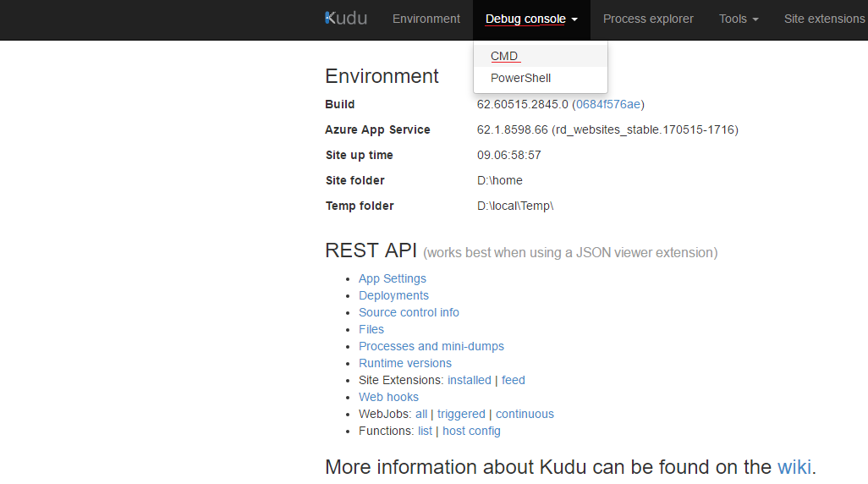This screenshot has height=484, width=868.
Task: Open Functions host config link
Action: pyautogui.click(x=471, y=431)
